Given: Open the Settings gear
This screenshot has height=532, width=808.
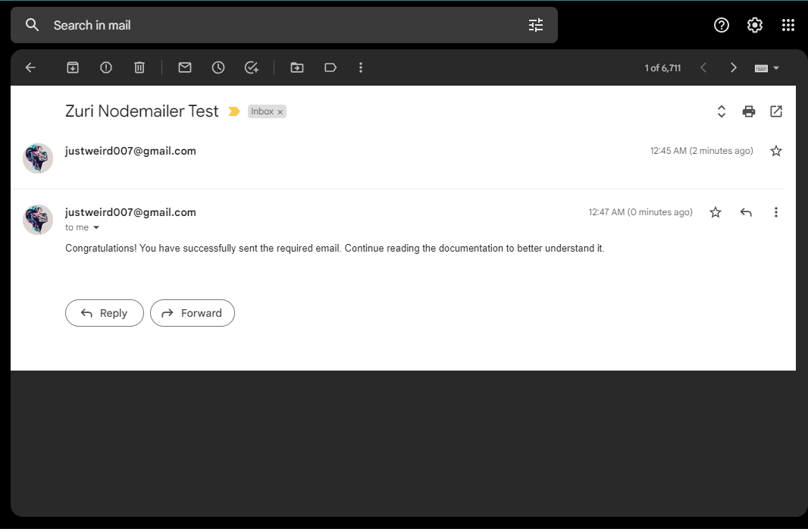Looking at the screenshot, I should click(755, 25).
